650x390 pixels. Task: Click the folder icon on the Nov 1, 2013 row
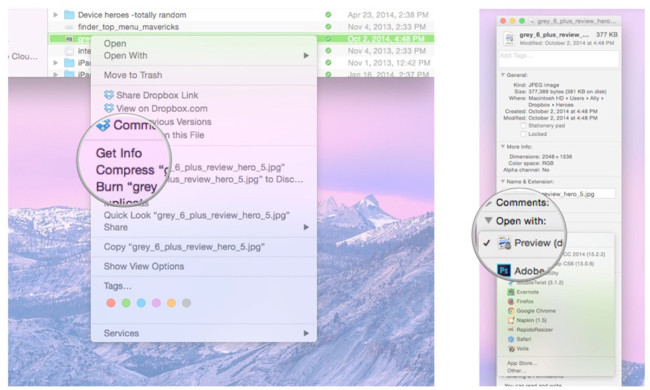coord(69,63)
